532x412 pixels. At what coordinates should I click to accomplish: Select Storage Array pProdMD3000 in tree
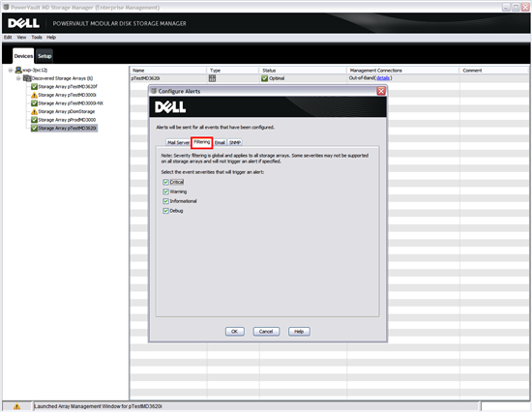tap(67, 120)
